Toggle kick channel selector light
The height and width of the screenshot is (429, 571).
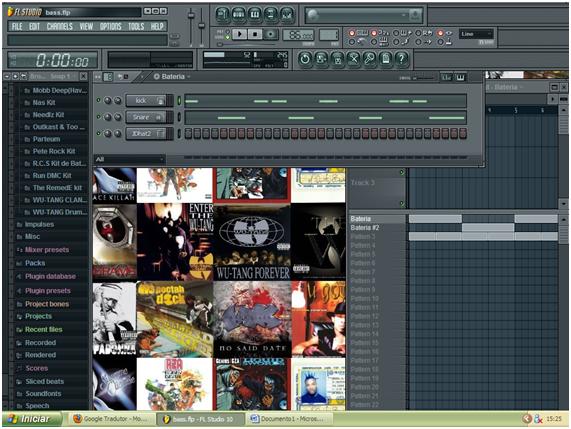(179, 101)
